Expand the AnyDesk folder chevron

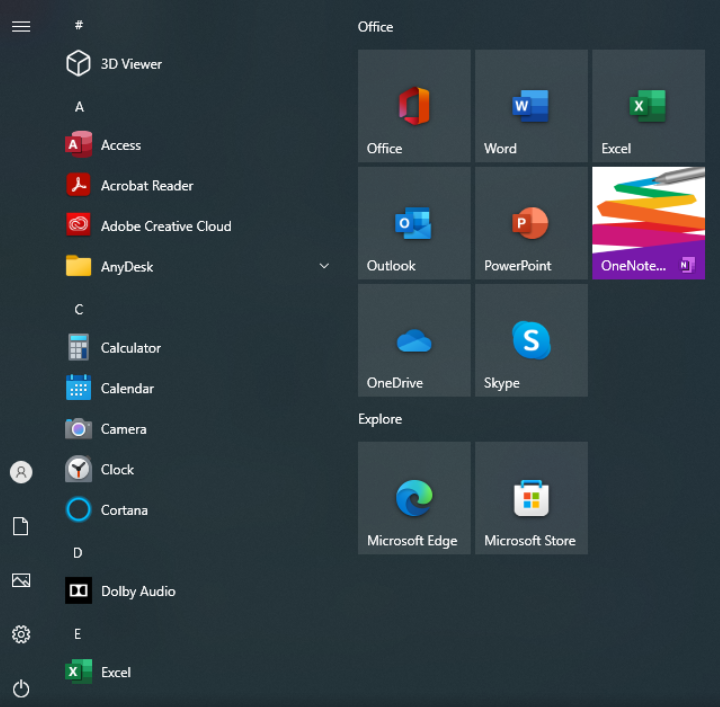click(324, 266)
